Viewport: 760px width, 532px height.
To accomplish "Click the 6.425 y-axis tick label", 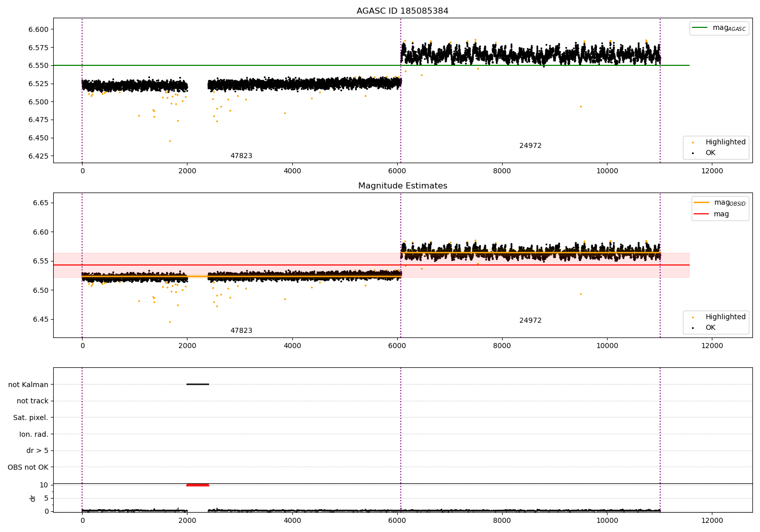I will (38, 156).
